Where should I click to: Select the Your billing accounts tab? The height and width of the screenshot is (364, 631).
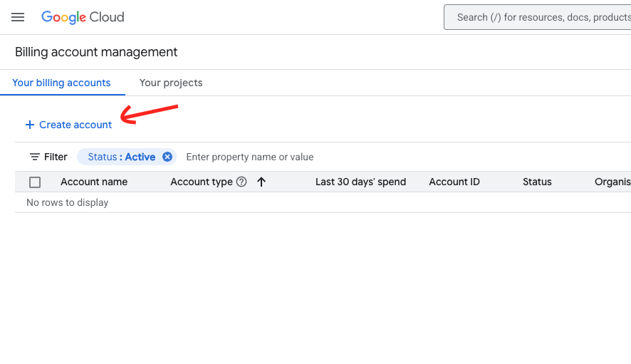point(61,83)
